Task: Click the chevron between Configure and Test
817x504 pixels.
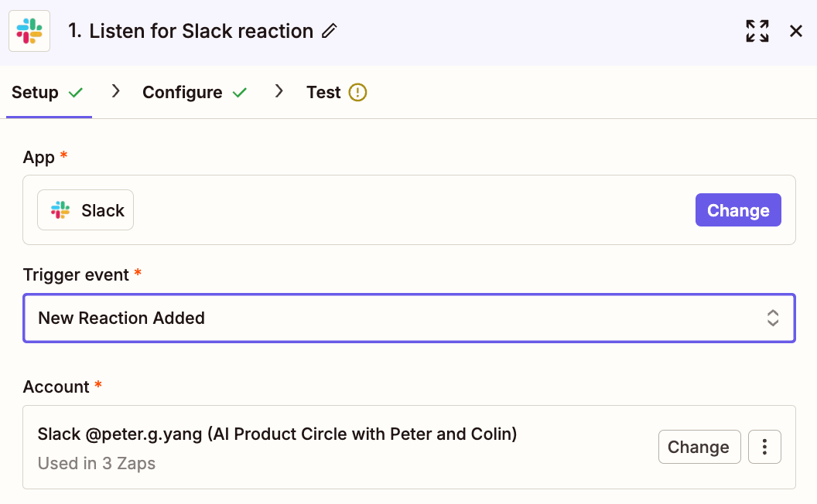Action: tap(279, 91)
